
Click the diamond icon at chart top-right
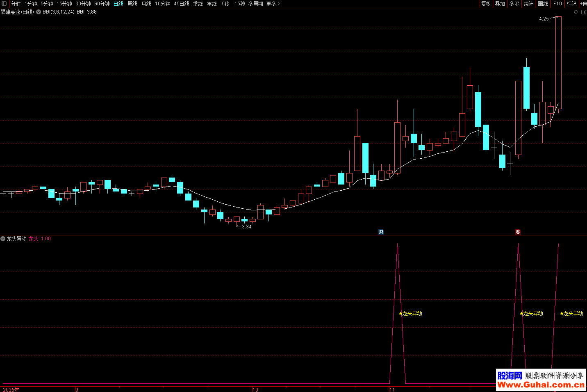(x=576, y=12)
